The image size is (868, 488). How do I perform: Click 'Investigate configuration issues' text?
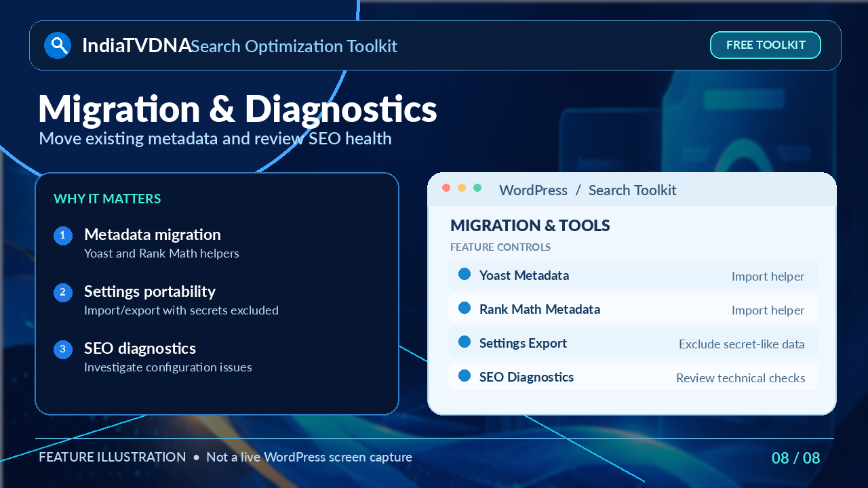coord(168,367)
